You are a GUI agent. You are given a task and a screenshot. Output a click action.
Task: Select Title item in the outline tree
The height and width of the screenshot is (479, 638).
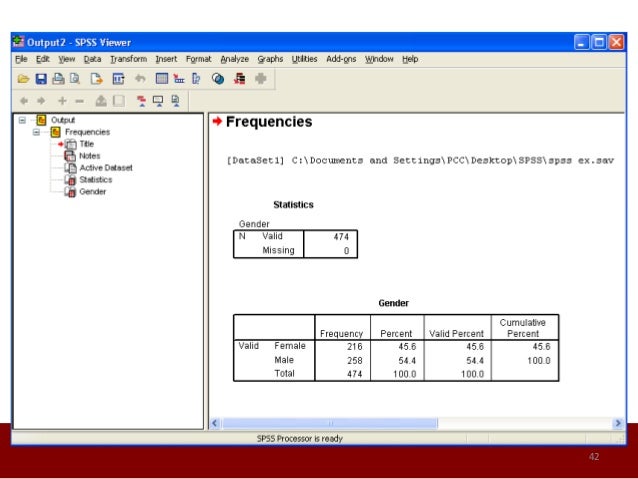[87, 144]
